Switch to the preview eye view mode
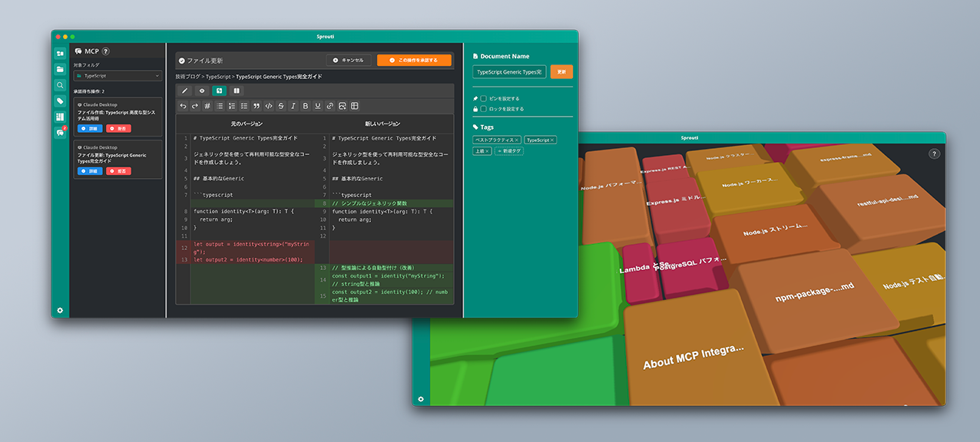This screenshot has height=442, width=980. [202, 91]
